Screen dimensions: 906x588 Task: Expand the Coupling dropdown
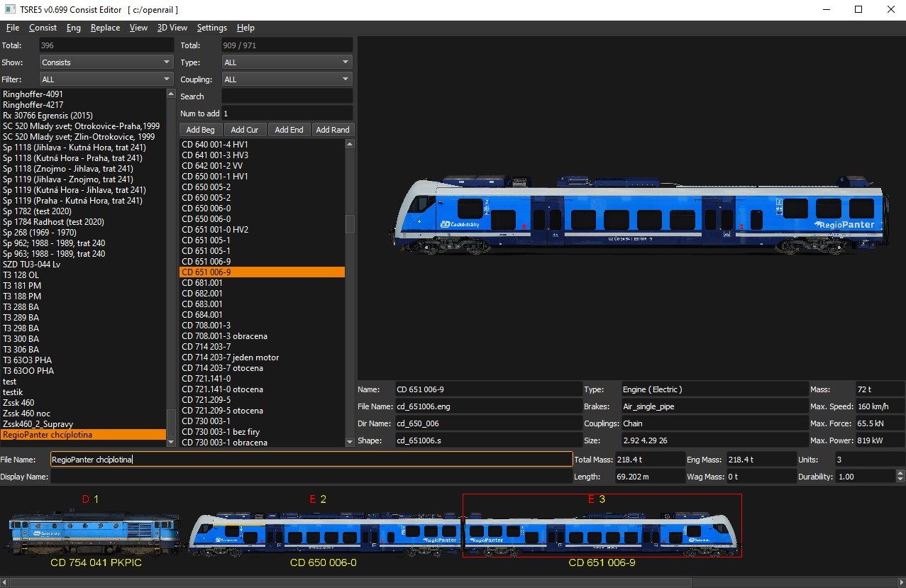pyautogui.click(x=287, y=79)
